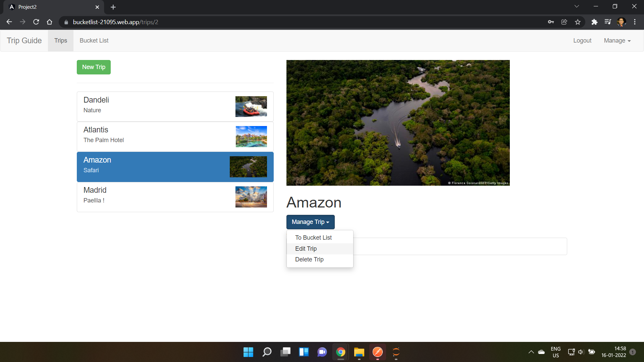Open Chrome's three-dot menu
Image resolution: width=644 pixels, height=362 pixels.
click(635, 22)
